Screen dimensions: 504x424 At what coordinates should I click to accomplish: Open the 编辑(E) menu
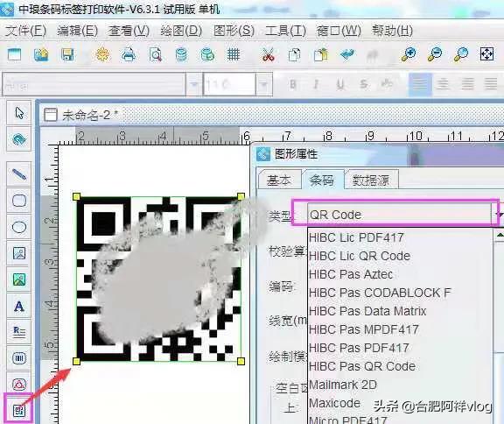[78, 31]
